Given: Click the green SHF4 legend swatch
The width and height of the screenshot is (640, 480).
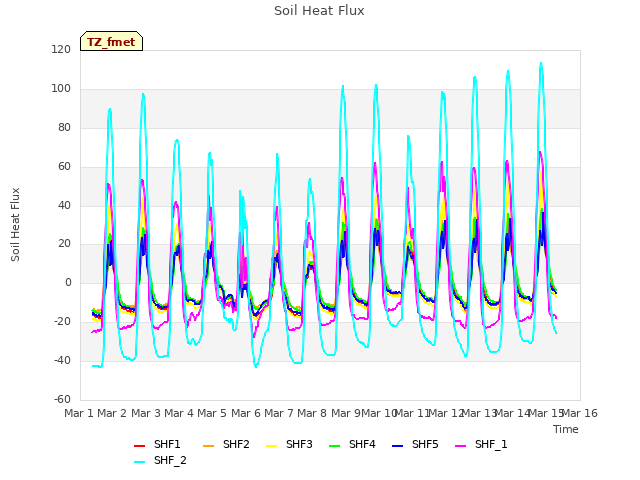Looking at the screenshot, I should [x=335, y=446].
